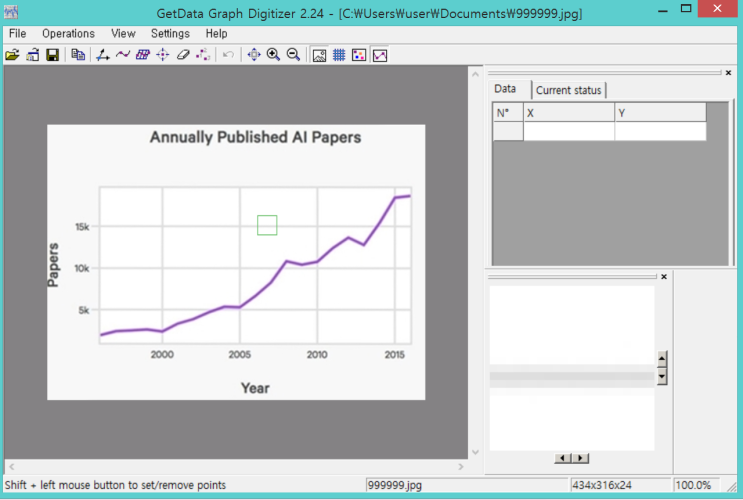Click the Y column header

660,113
